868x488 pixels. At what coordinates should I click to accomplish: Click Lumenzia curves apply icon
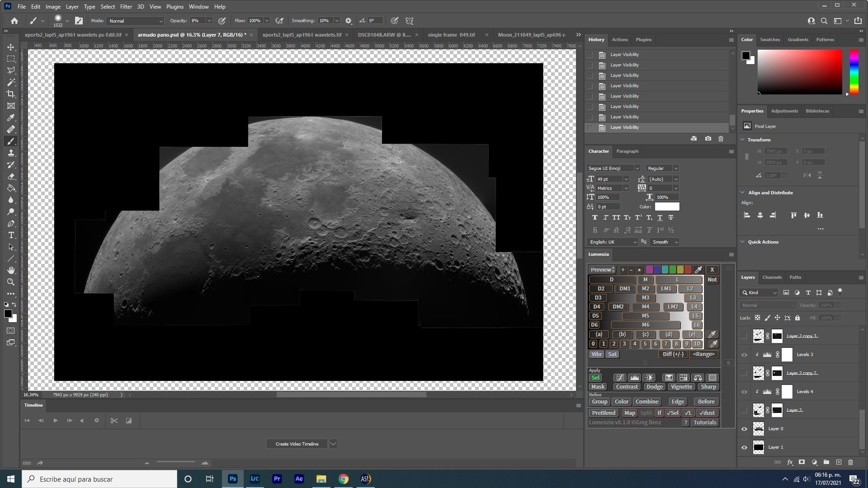click(x=620, y=378)
